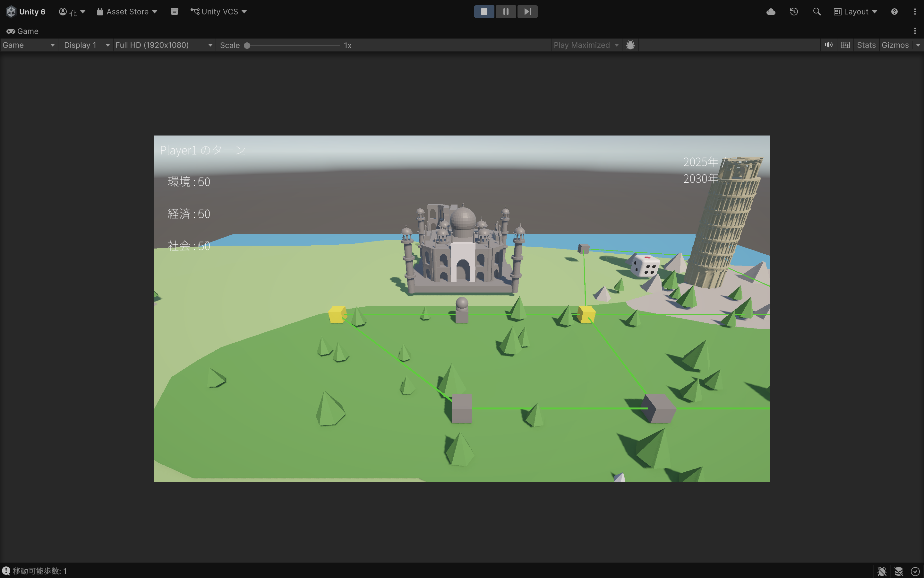Mute the game audio
924x578 pixels.
pos(828,45)
